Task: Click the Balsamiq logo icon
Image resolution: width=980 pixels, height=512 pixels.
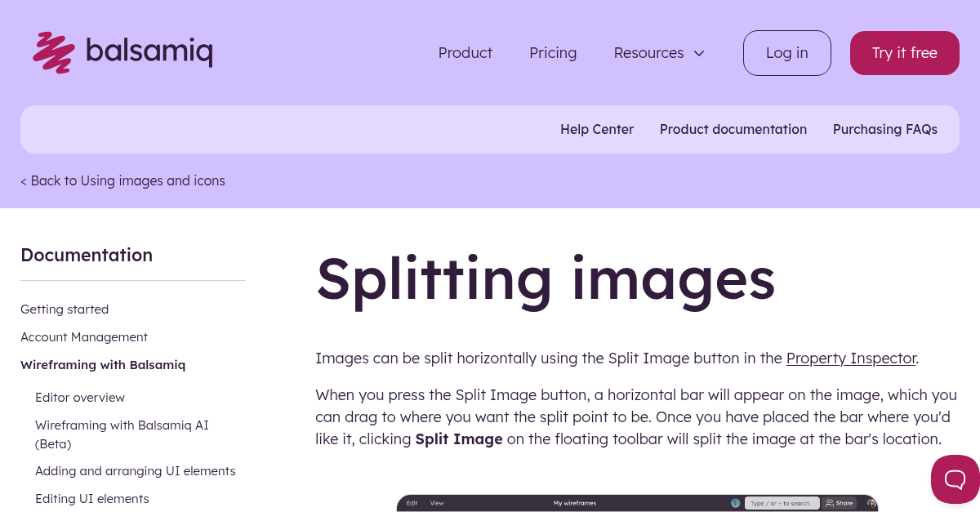Action: (x=51, y=52)
